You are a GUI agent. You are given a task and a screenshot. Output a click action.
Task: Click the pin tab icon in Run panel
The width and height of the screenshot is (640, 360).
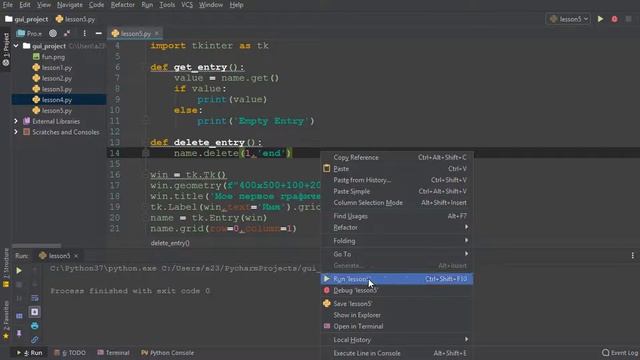click(x=19, y=333)
